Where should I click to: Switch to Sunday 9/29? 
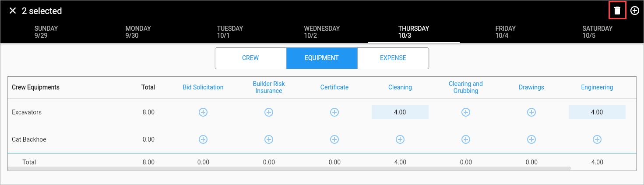[x=46, y=32]
